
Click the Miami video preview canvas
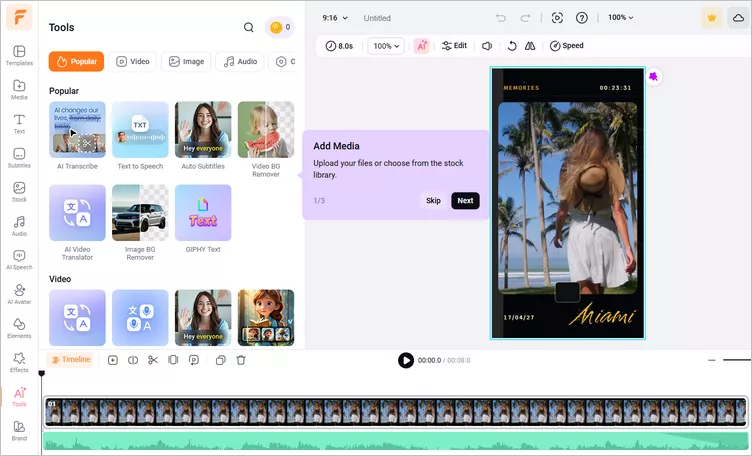coord(568,203)
